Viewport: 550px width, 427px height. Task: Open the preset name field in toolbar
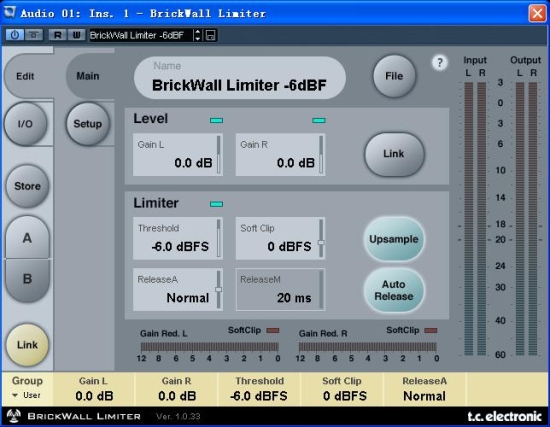click(141, 35)
